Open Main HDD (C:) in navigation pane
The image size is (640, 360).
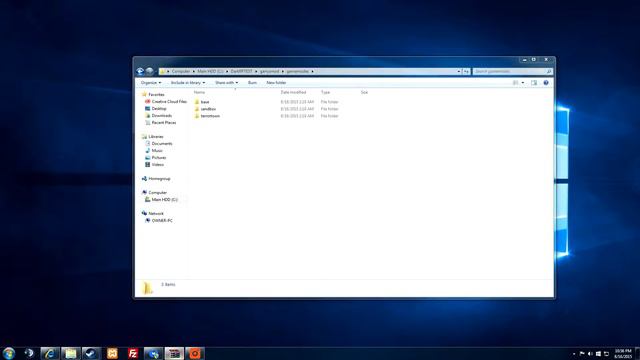coord(164,200)
